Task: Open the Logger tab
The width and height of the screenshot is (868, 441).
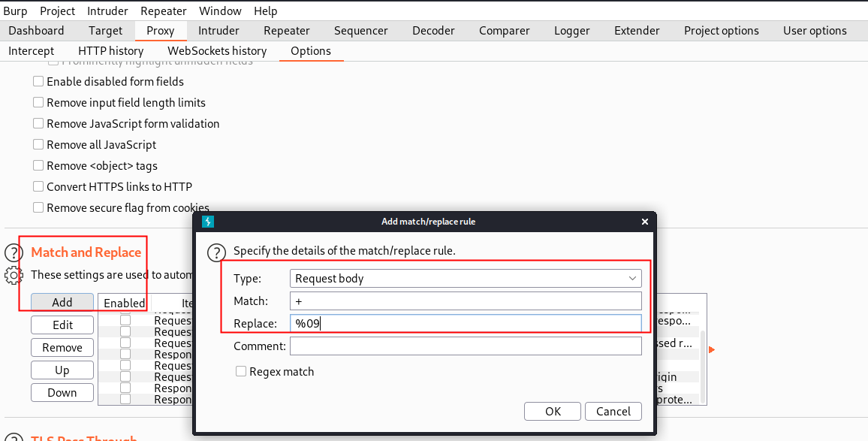Action: 572,31
